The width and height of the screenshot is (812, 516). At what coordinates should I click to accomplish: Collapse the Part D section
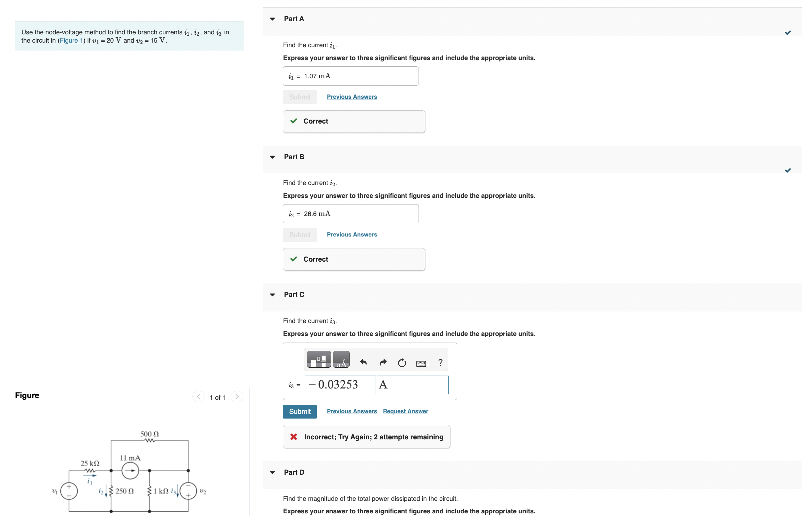272,472
